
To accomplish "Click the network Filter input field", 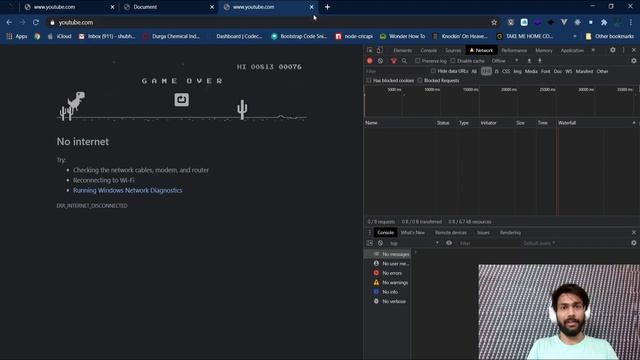I will [396, 71].
